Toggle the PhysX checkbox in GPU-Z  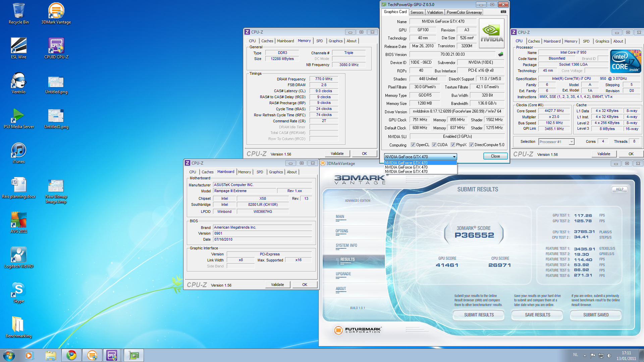[x=453, y=145]
